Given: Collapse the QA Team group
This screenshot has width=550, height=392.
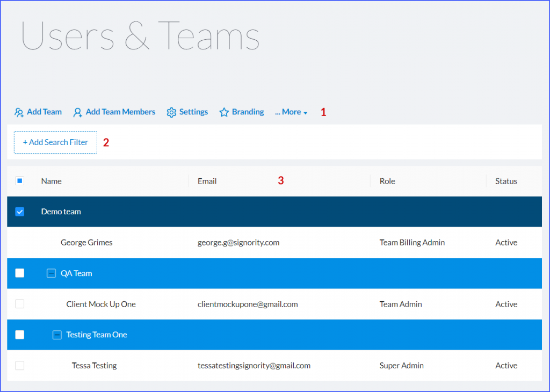Looking at the screenshot, I should [51, 273].
